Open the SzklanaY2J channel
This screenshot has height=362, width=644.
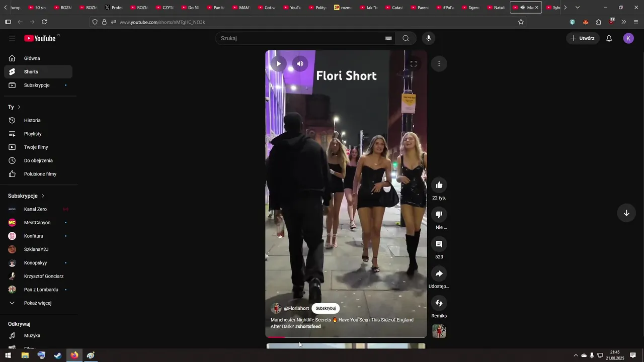[x=38, y=249]
